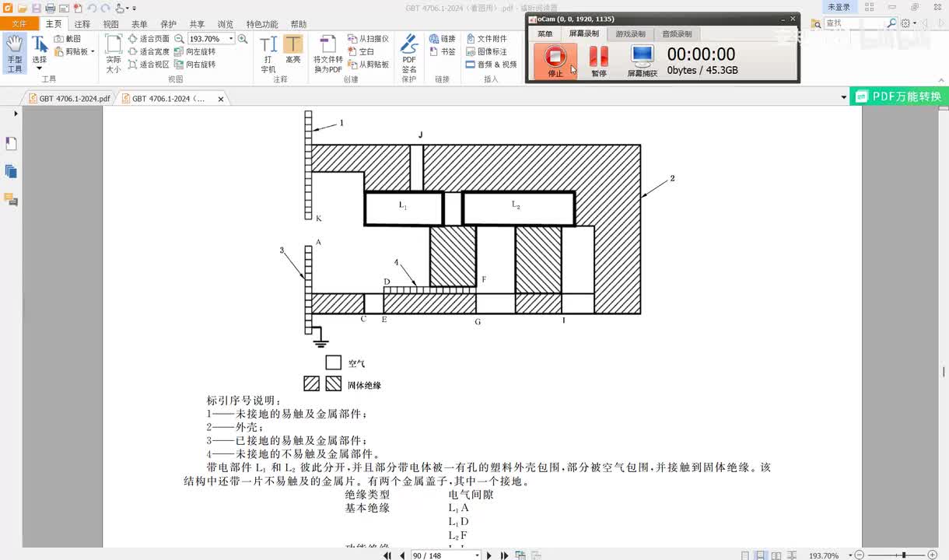Rotate view left (向左旋转)
This screenshot has height=560, width=949.
[194, 51]
